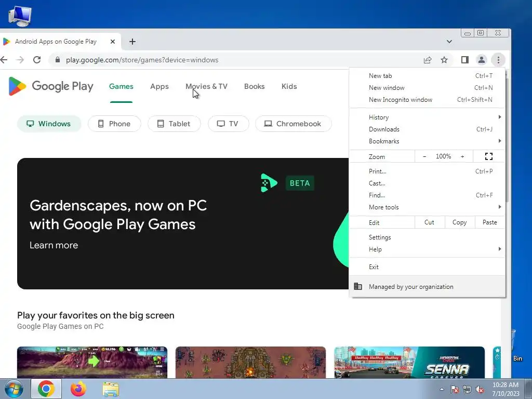Expand the Help submenu
Image resolution: width=532 pixels, height=399 pixels.
pos(428,249)
